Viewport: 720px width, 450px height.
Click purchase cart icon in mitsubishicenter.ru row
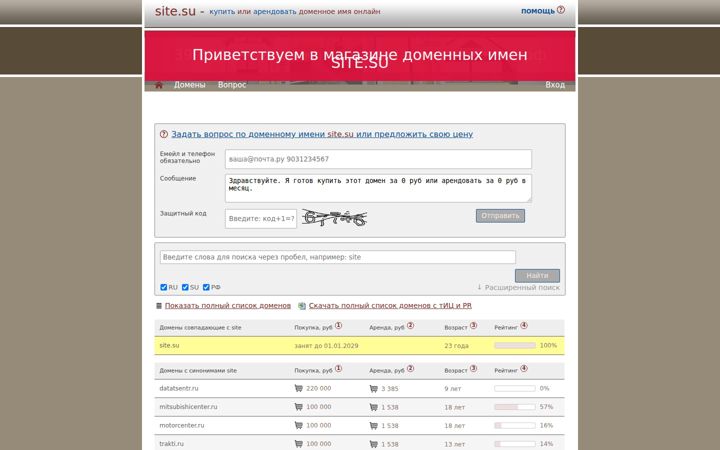(298, 407)
